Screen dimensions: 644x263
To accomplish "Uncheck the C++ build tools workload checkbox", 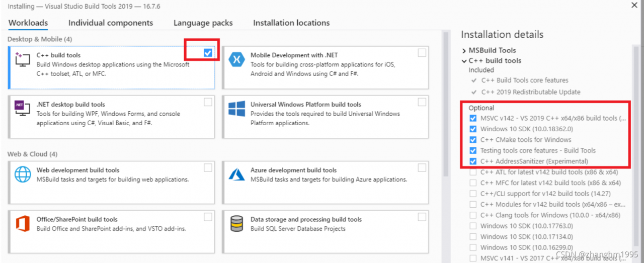I will [x=208, y=52].
